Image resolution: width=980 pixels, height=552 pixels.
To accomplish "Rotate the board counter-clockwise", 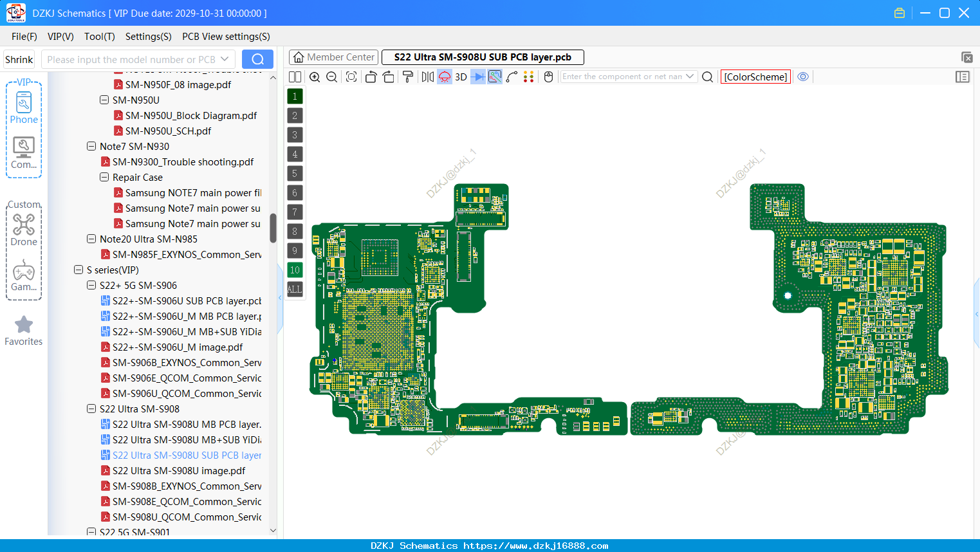I will click(x=371, y=77).
